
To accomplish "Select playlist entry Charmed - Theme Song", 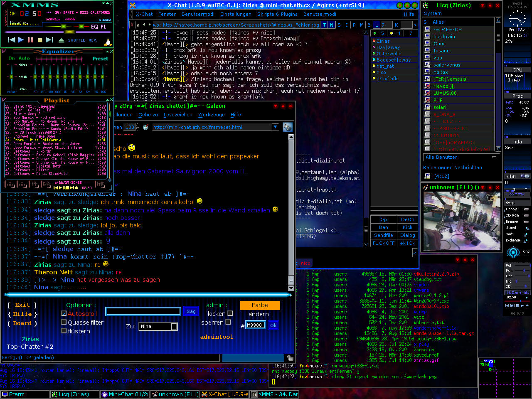I will pyautogui.click(x=56, y=136).
